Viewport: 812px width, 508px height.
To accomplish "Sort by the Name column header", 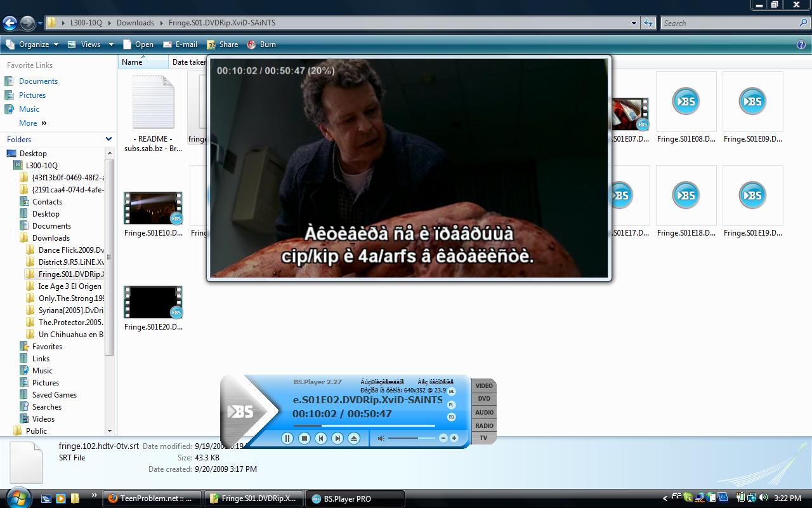I will 143,62.
